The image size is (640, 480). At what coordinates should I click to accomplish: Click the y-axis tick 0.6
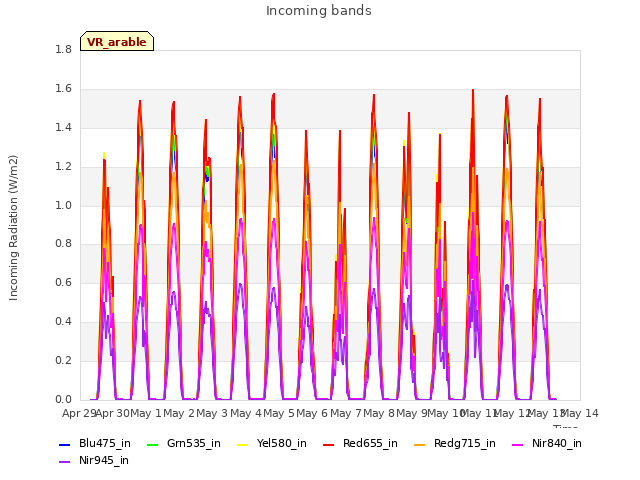63,282
